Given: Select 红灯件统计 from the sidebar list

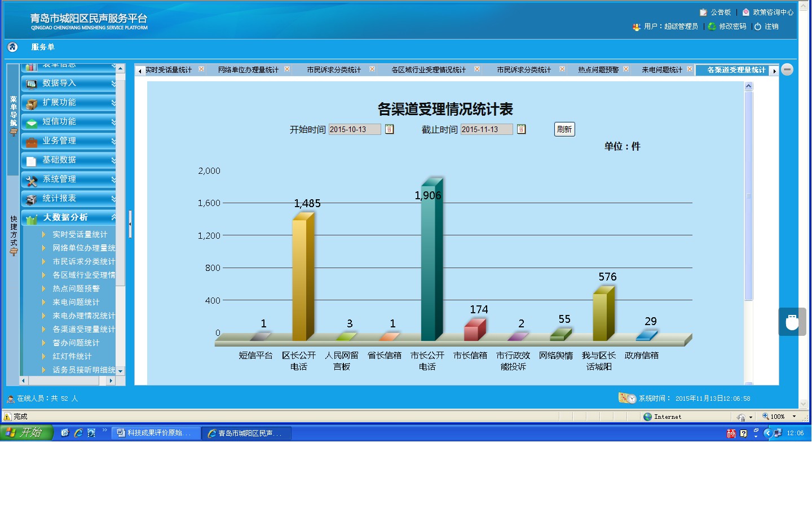Looking at the screenshot, I should pyautogui.click(x=72, y=356).
